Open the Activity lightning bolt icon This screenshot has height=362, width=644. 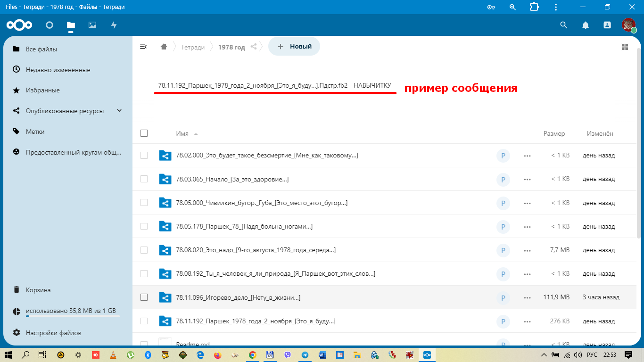coord(114,25)
